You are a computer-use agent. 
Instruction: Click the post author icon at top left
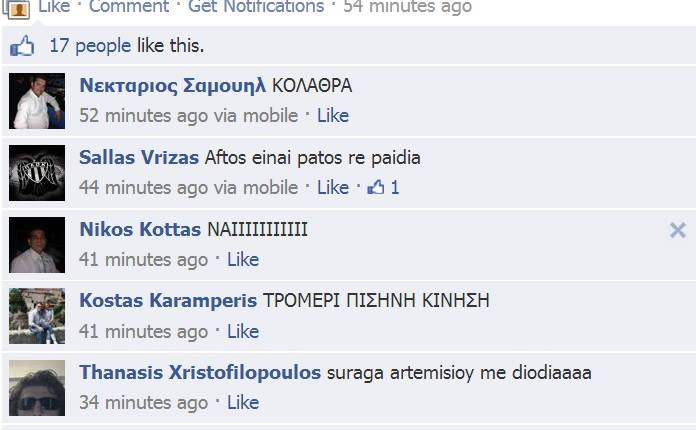[x=16, y=9]
